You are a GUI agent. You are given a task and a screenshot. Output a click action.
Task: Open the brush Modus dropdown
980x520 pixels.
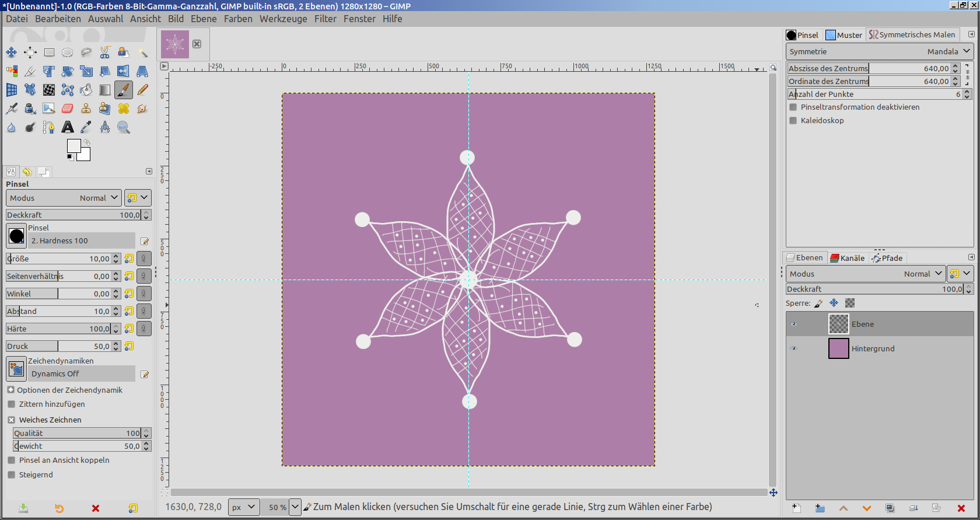click(64, 198)
